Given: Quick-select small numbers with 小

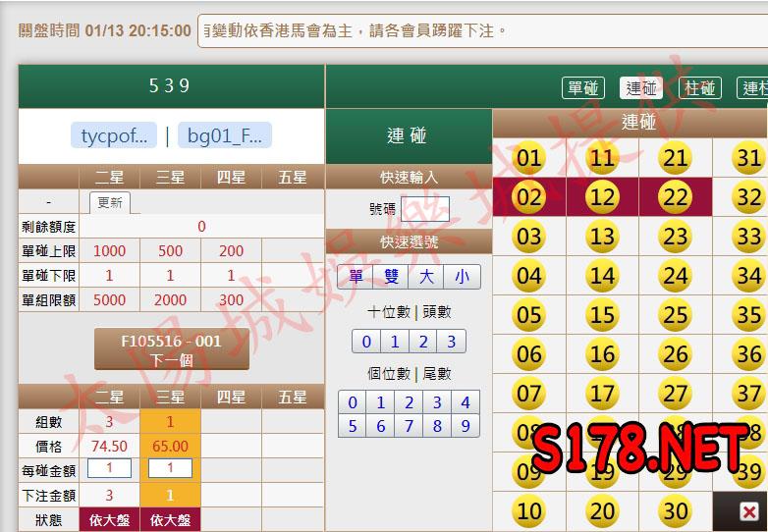Looking at the screenshot, I should 462,277.
